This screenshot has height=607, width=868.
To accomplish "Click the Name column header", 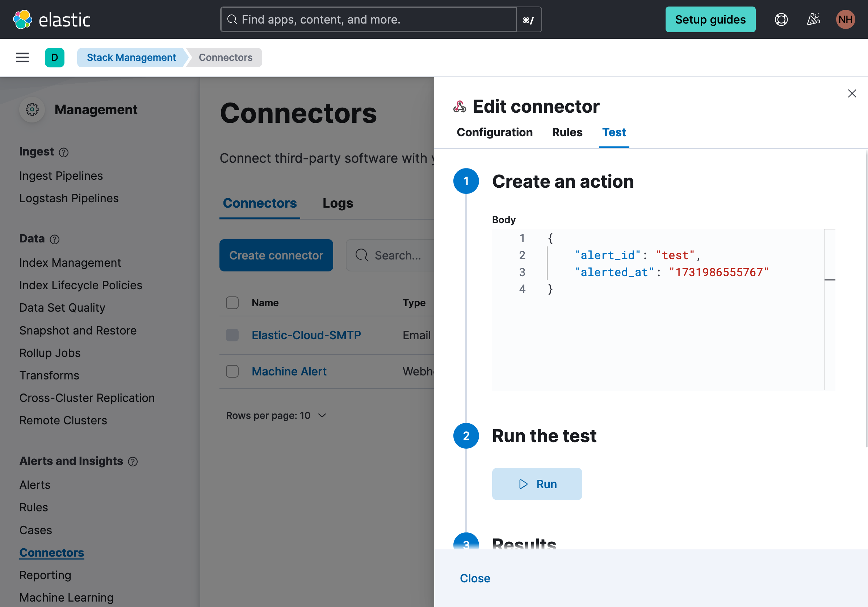I will click(x=265, y=303).
